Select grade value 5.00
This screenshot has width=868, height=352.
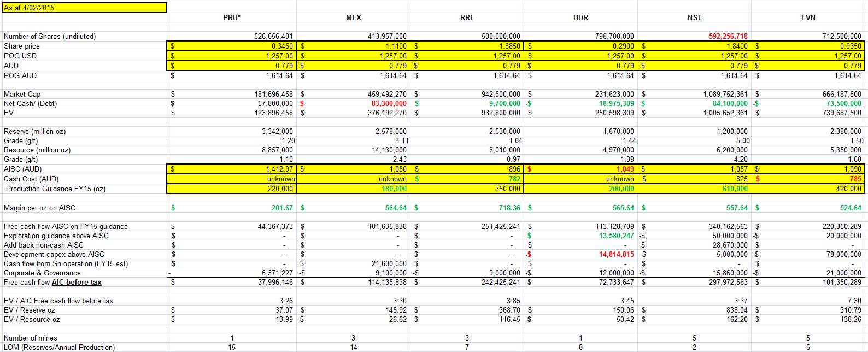point(743,141)
